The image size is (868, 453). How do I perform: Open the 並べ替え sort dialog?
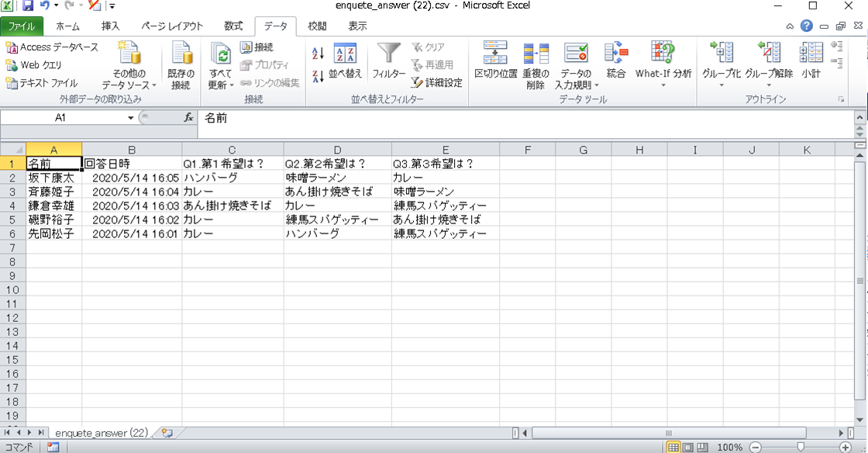point(345,62)
